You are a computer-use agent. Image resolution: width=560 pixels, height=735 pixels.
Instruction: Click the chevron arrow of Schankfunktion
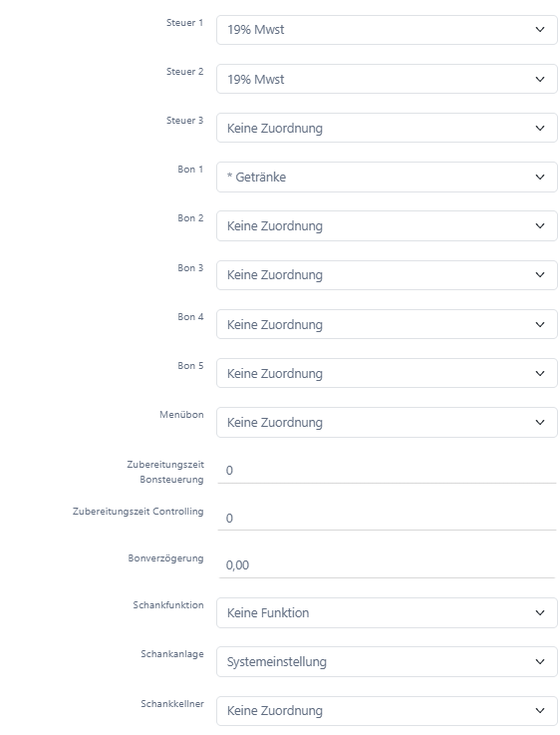click(x=540, y=612)
